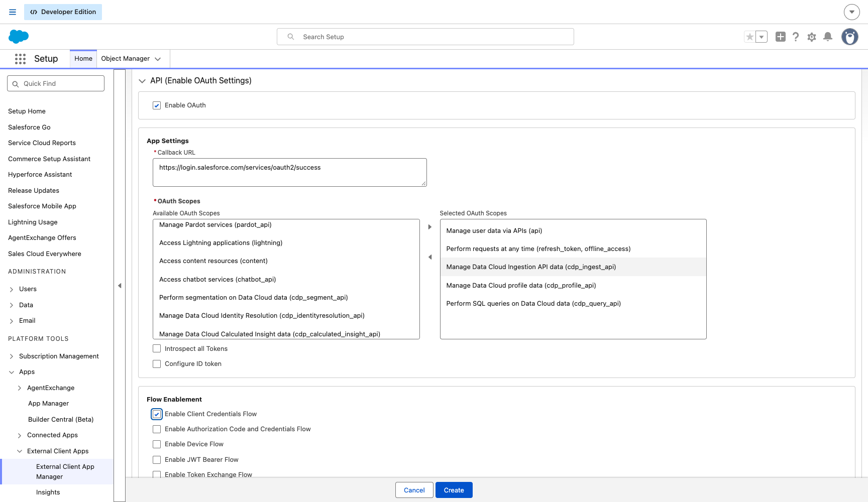This screenshot has width=868, height=502.
Task: Untick Enable Client Credentials Flow
Action: (157, 414)
